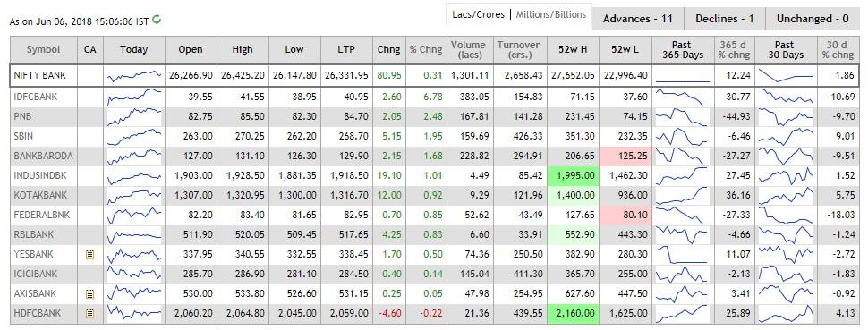The width and height of the screenshot is (868, 330).
Task: Open the YESBANK symbol link
Action: [x=33, y=255]
